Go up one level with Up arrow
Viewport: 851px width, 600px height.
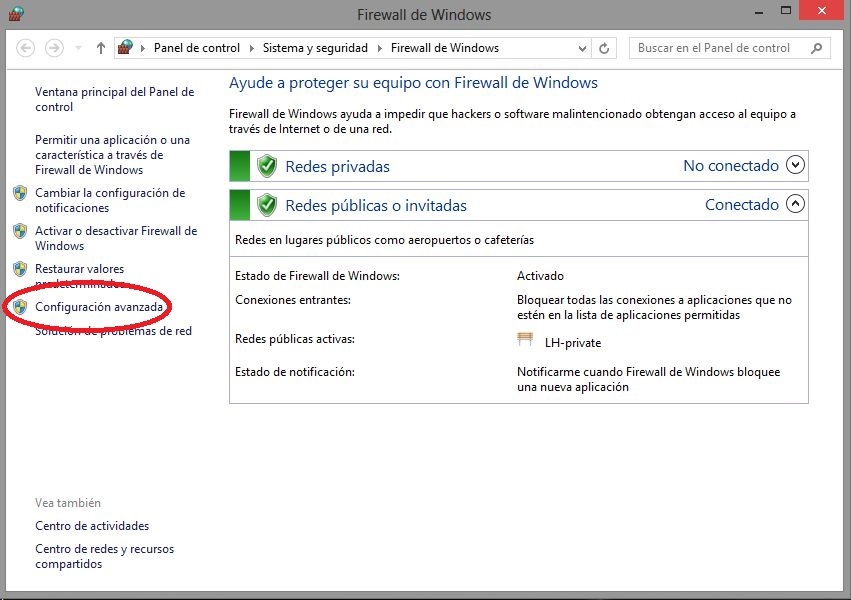(100, 48)
